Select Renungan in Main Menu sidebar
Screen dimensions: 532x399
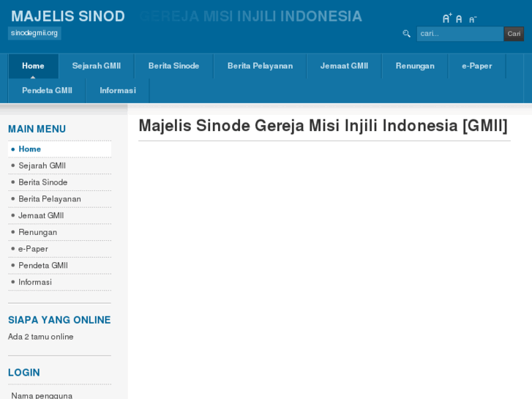(x=60, y=232)
